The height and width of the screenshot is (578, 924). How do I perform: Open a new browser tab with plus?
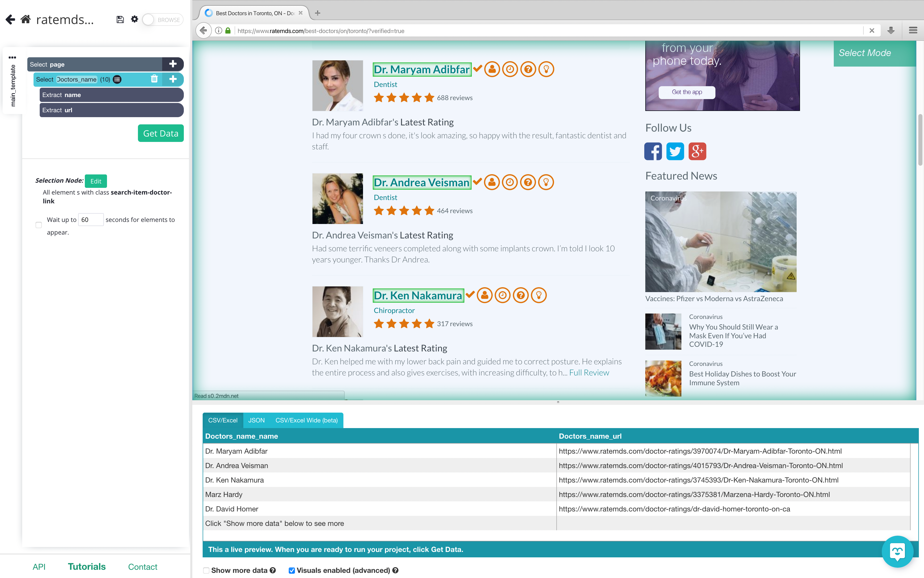coord(317,13)
